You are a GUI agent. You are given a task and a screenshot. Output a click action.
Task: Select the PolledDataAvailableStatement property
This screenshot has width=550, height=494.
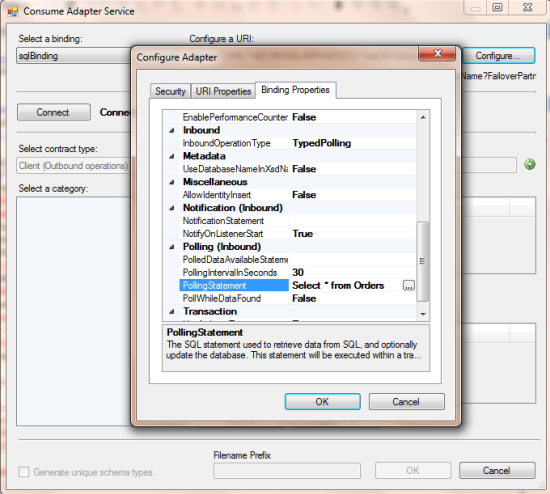click(x=234, y=260)
